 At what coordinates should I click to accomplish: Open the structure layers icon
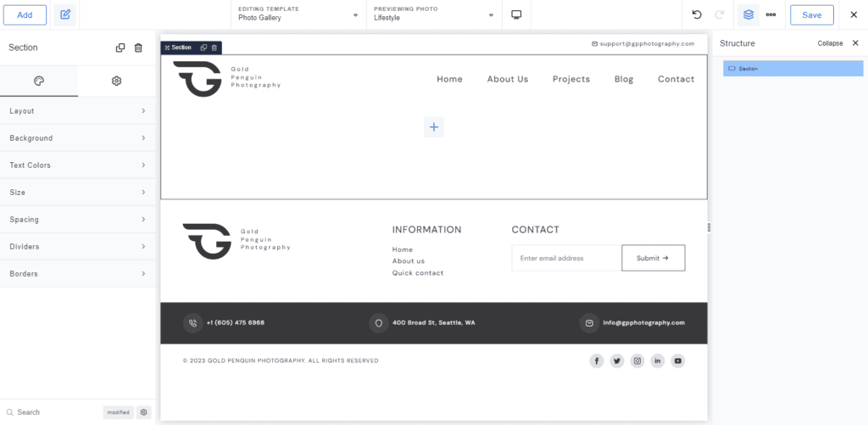click(748, 14)
